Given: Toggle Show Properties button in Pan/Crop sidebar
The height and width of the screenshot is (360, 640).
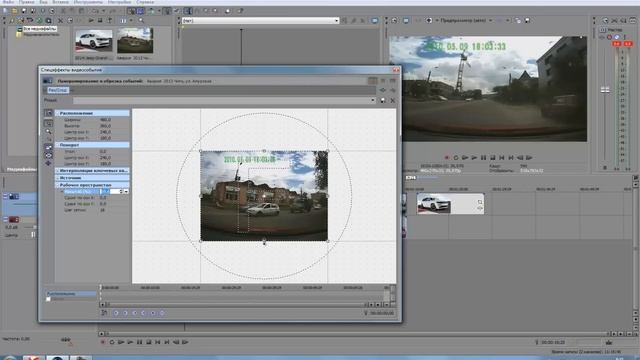Looking at the screenshot, I should click(x=48, y=113).
